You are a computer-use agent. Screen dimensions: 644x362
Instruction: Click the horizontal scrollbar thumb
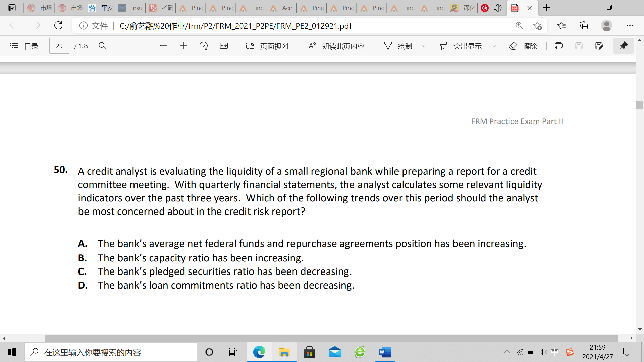331,338
